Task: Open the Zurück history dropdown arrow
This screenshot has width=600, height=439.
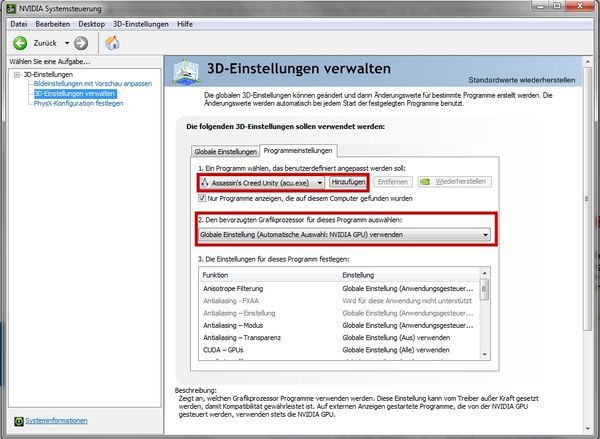Action: coord(67,43)
